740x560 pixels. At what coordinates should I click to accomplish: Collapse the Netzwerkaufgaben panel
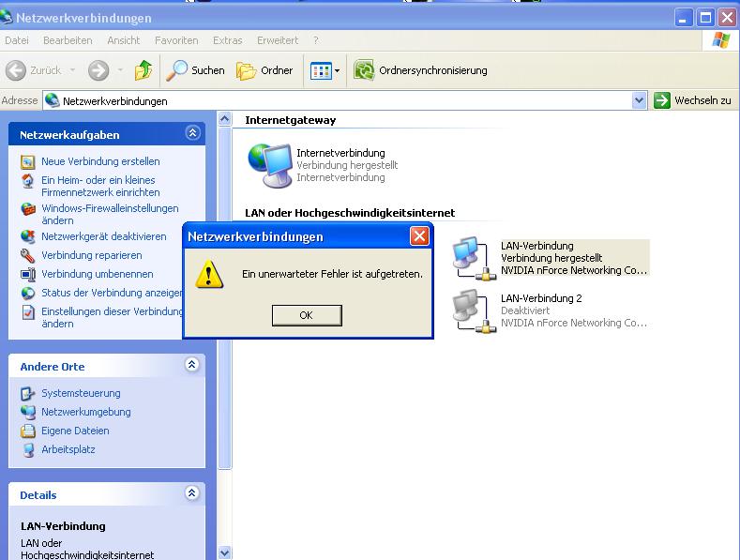tap(192, 133)
